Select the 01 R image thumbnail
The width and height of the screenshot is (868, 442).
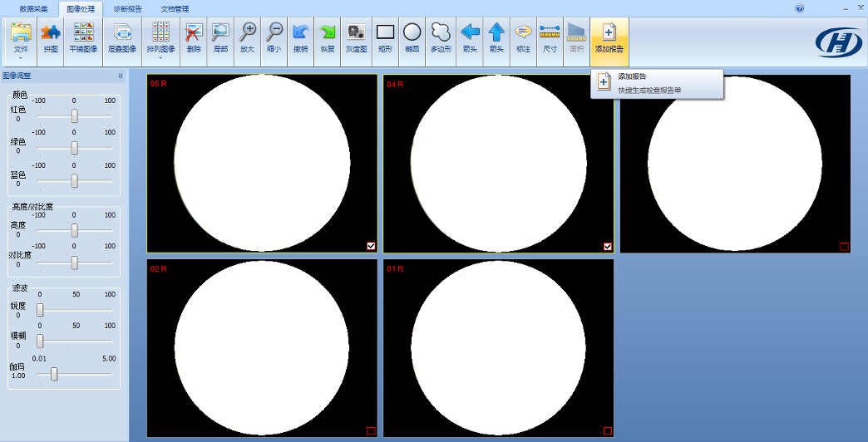[499, 348]
